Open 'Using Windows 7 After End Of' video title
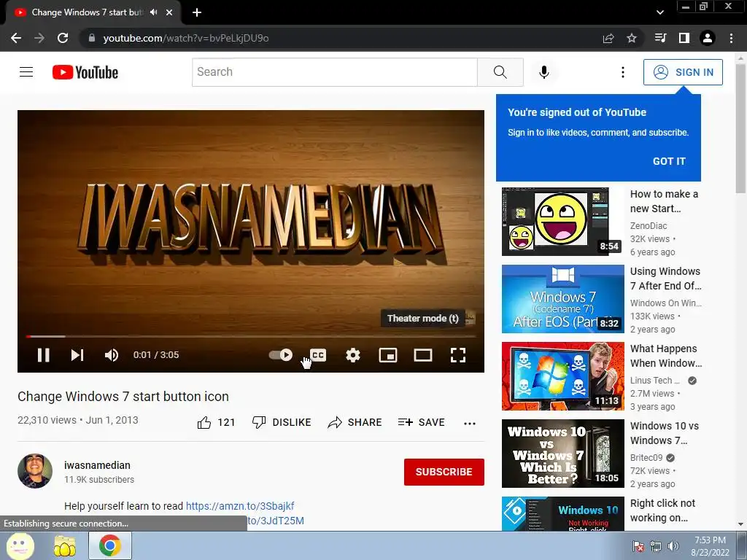The image size is (747, 560). point(665,279)
